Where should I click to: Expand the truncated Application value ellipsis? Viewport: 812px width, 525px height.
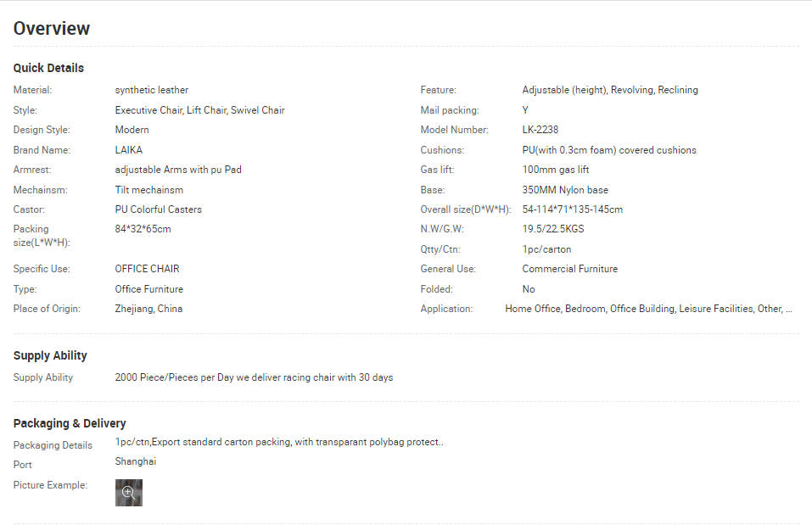(789, 309)
